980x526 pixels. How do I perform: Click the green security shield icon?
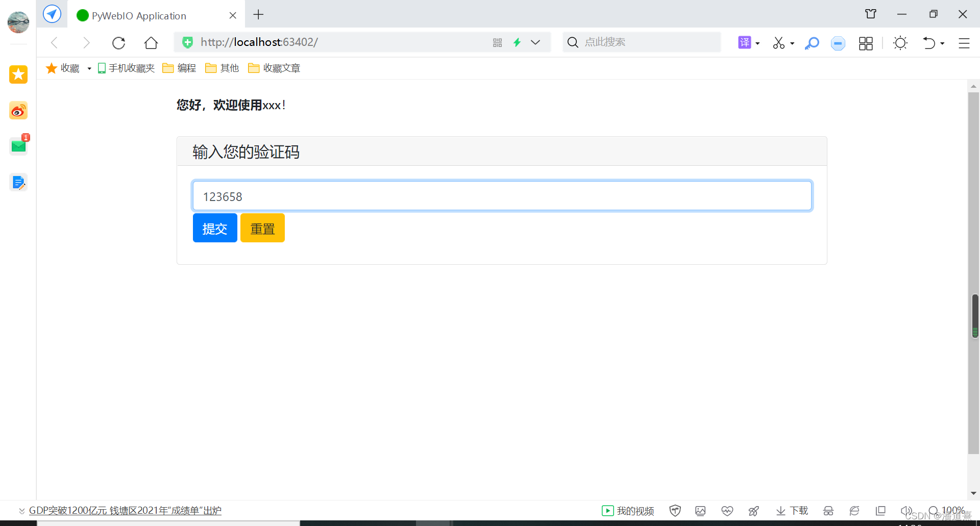click(188, 42)
